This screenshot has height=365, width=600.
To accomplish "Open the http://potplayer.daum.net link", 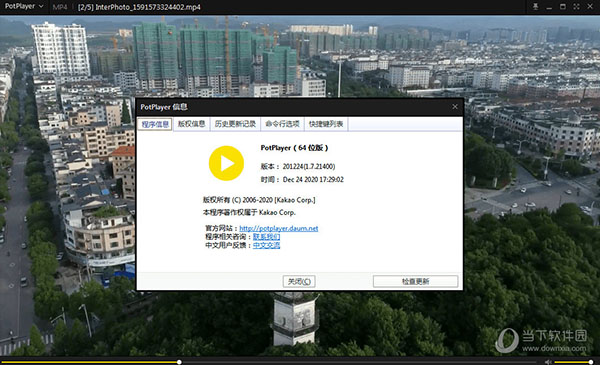I will (x=279, y=228).
